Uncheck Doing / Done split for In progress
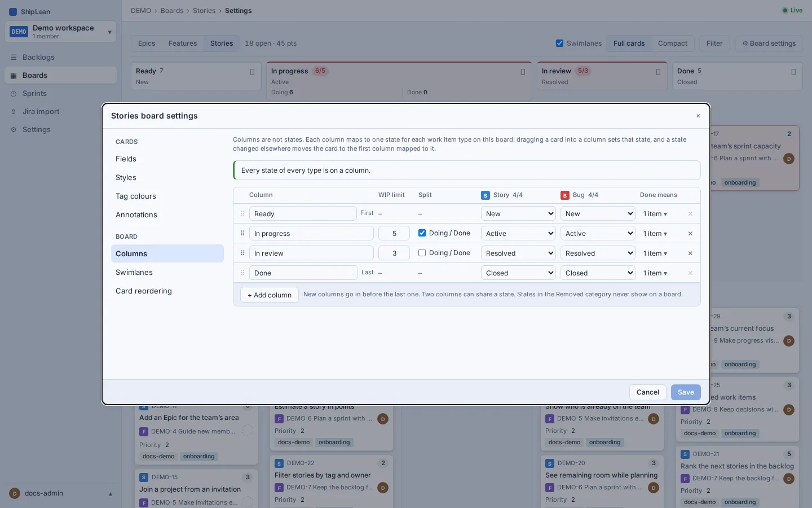812x508 pixels. 422,233
